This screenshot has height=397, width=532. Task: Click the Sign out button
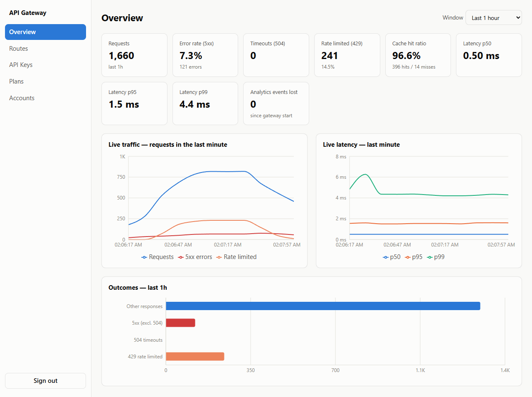click(45, 381)
